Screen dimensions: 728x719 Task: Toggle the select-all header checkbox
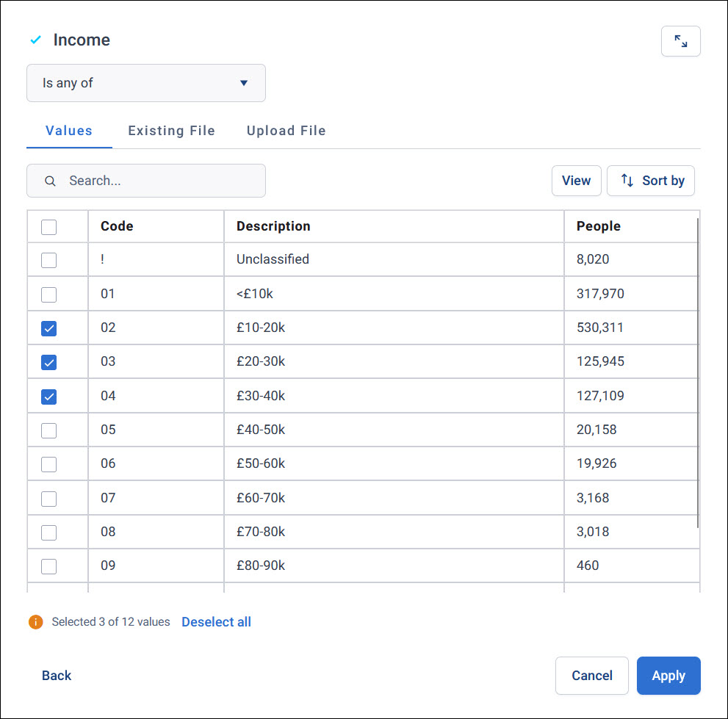[x=48, y=227]
